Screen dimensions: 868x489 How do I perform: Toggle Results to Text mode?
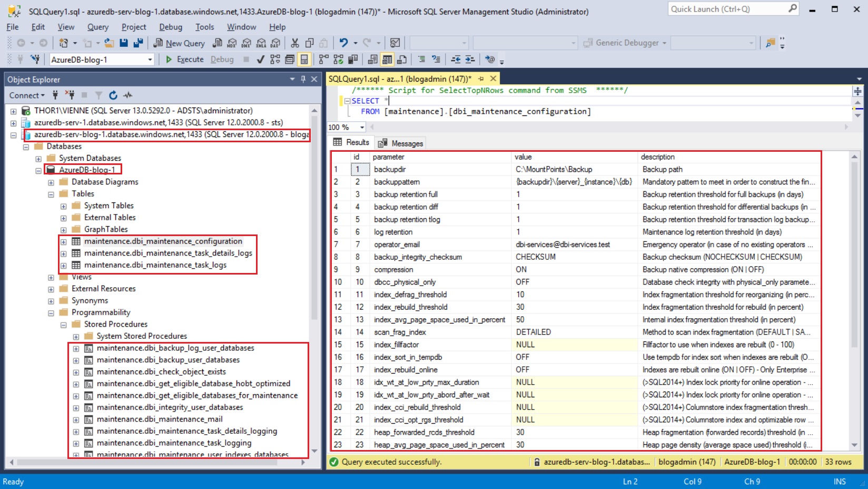[x=373, y=60]
